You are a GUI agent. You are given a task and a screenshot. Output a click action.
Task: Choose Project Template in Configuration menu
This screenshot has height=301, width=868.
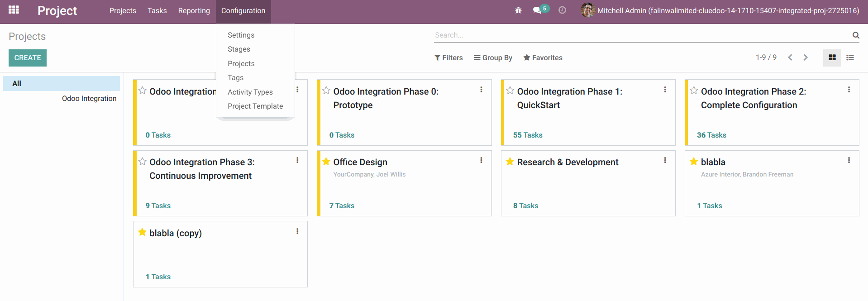tap(256, 106)
